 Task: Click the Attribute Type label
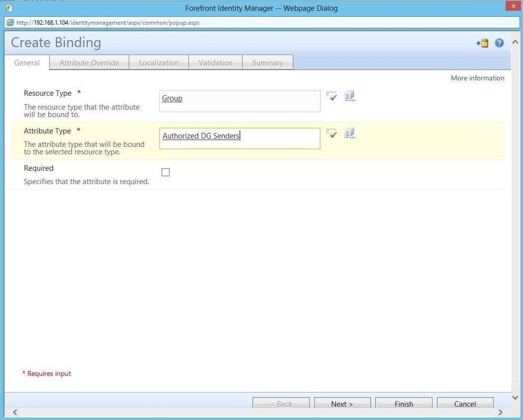pyautogui.click(x=47, y=131)
